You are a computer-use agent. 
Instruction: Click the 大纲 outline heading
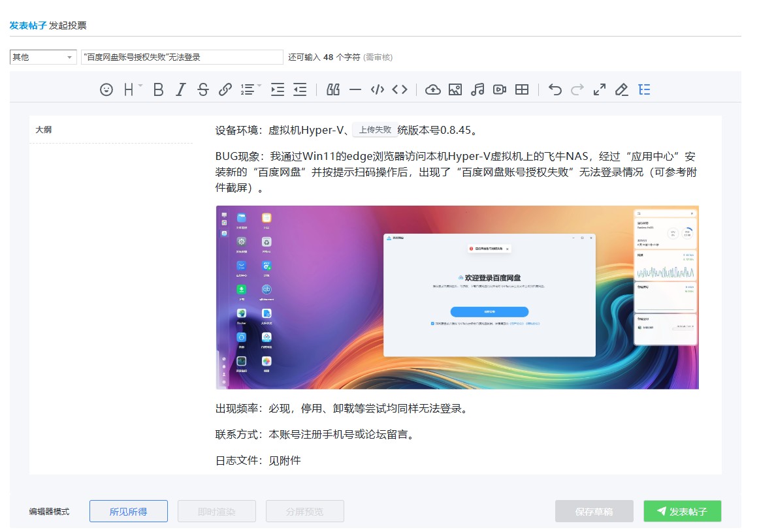coord(44,130)
